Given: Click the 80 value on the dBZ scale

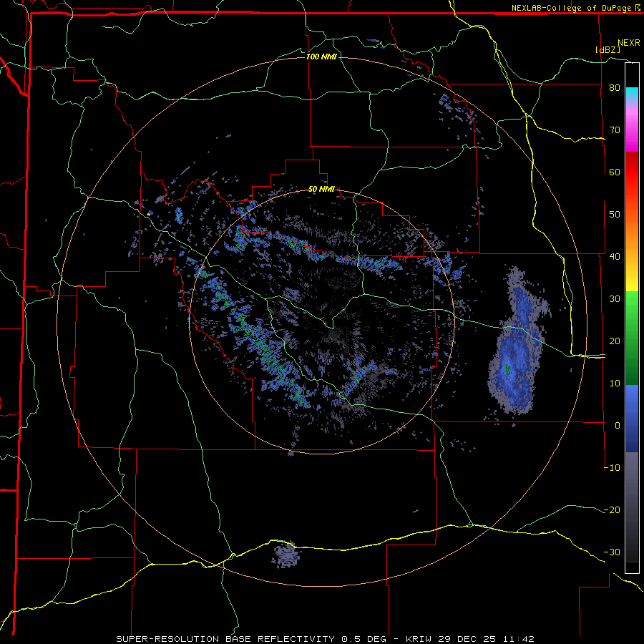Looking at the screenshot, I should (x=615, y=87).
